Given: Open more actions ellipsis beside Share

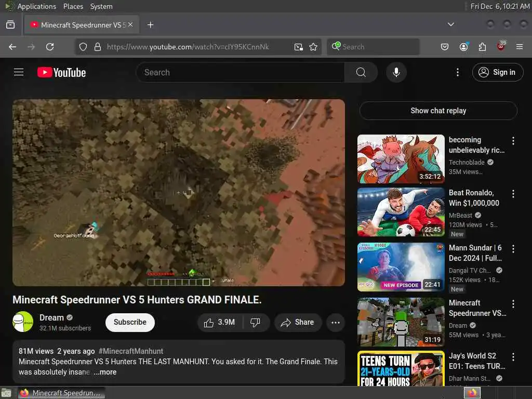Looking at the screenshot, I should (335, 322).
